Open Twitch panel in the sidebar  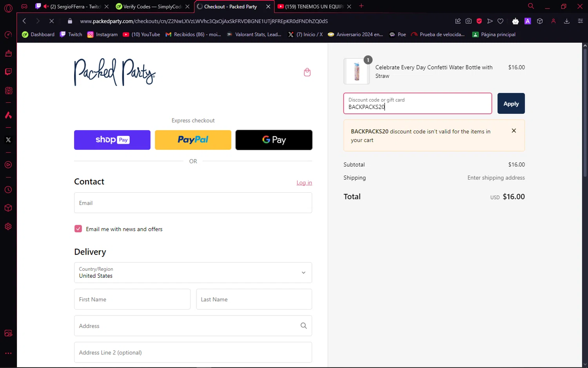[x=8, y=72]
